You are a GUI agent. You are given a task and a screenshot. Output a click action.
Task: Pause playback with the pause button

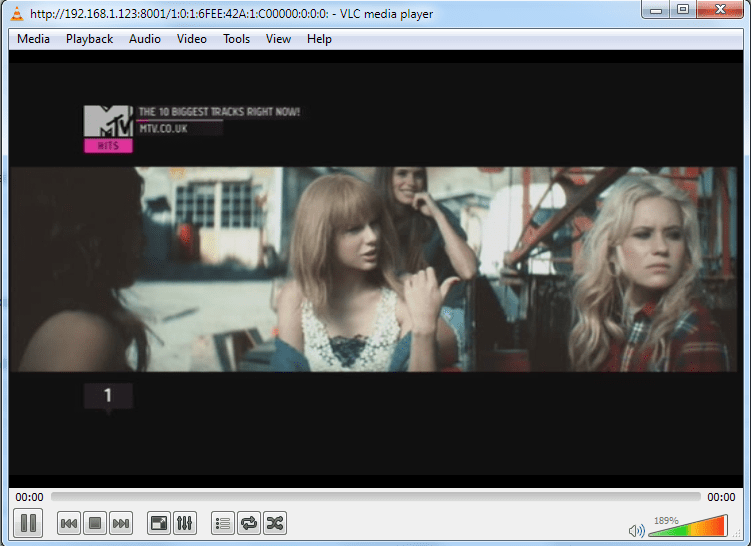click(28, 522)
